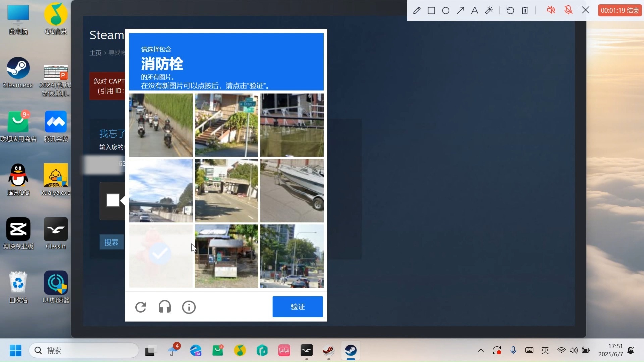Delete annotations with trash icon
The width and height of the screenshot is (644, 362).
525,10
